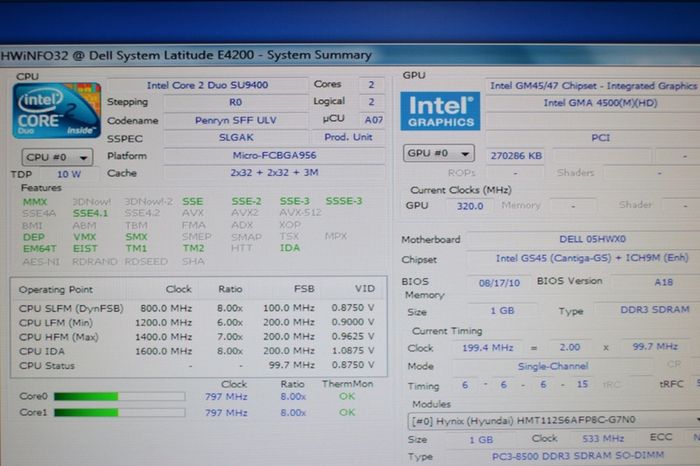Click the Prod. Unit field
The height and width of the screenshot is (466, 700).
[348, 137]
